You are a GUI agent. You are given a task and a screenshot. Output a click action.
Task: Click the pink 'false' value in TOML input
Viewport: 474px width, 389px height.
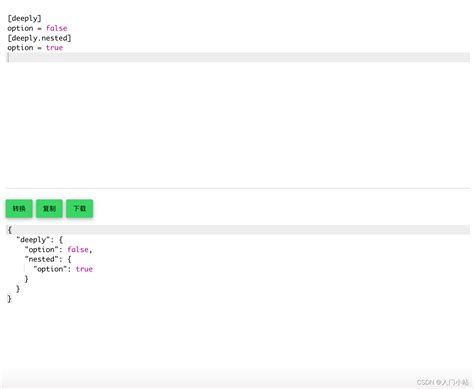(x=57, y=28)
